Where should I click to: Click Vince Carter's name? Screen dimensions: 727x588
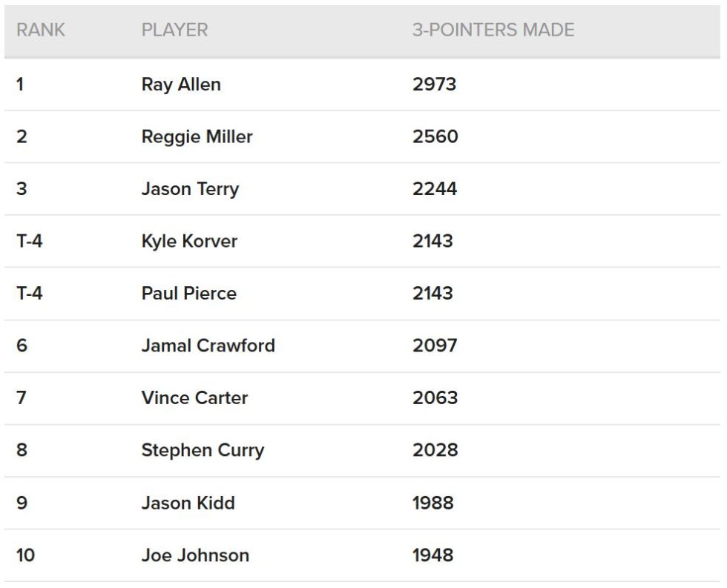[x=194, y=397]
